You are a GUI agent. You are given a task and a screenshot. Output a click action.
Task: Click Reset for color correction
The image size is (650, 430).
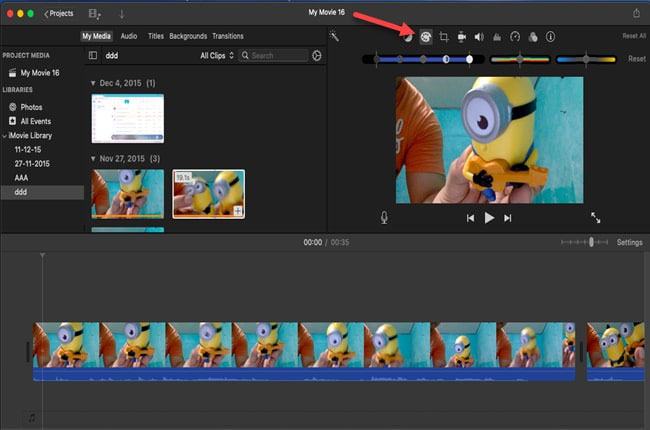[636, 59]
